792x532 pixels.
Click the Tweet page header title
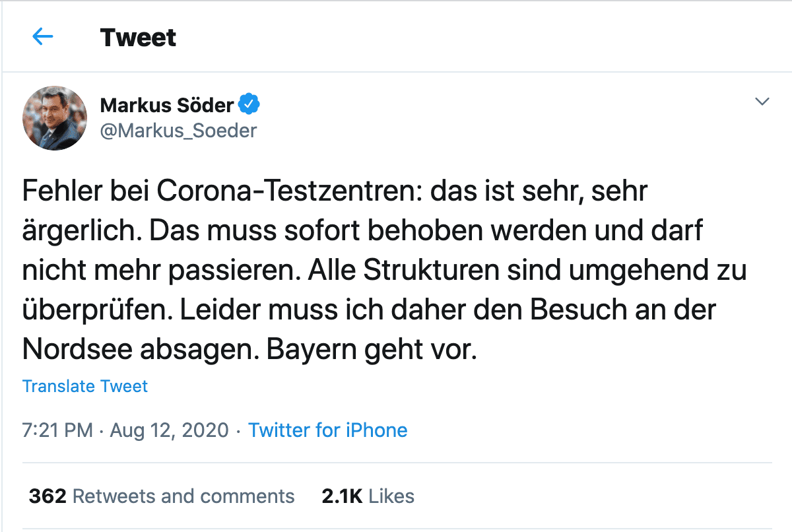[x=138, y=38]
